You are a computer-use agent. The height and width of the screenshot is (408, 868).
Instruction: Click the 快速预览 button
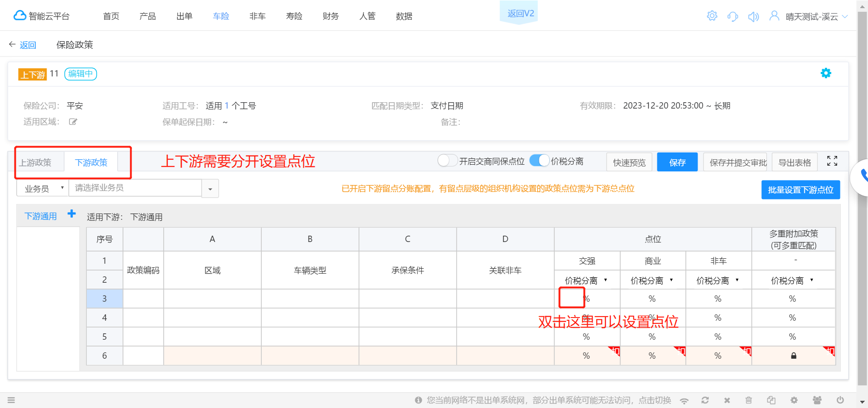click(629, 162)
